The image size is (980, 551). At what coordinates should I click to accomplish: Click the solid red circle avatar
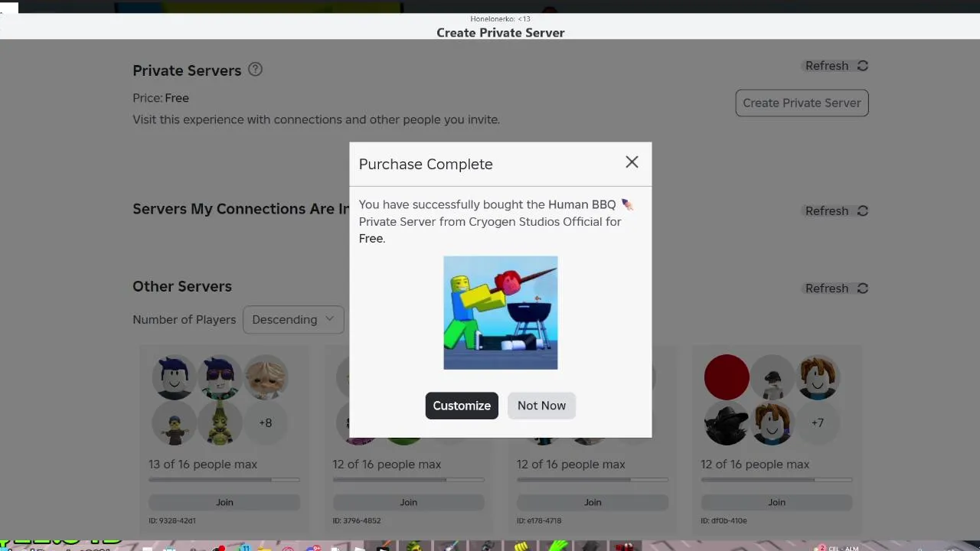pos(726,377)
